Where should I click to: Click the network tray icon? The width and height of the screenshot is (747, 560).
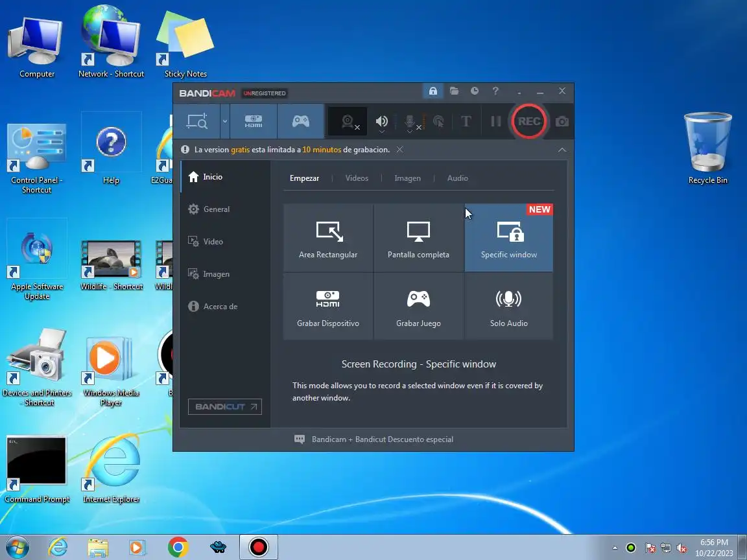[x=665, y=548]
